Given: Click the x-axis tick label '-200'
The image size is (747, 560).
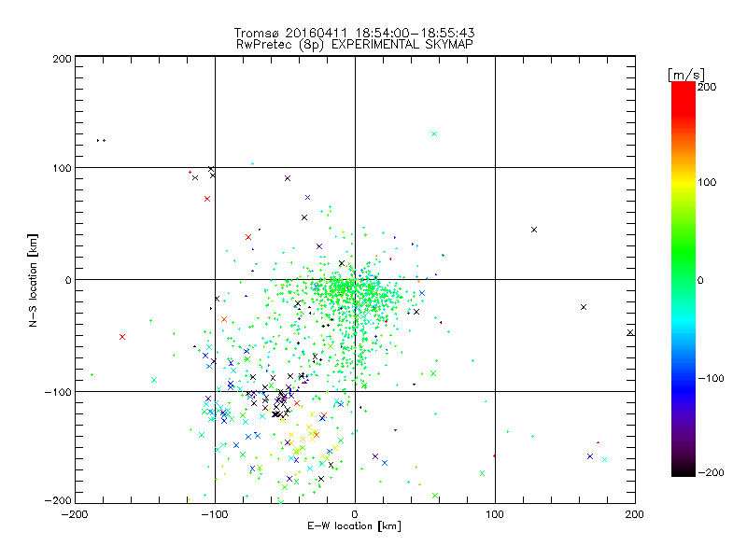Looking at the screenshot, I should [x=75, y=514].
